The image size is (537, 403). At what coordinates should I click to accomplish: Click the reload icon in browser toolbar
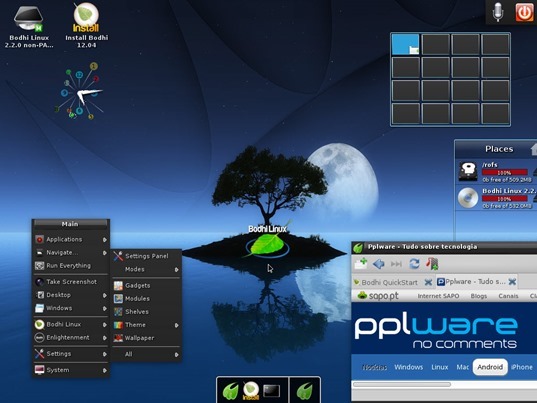point(414,264)
